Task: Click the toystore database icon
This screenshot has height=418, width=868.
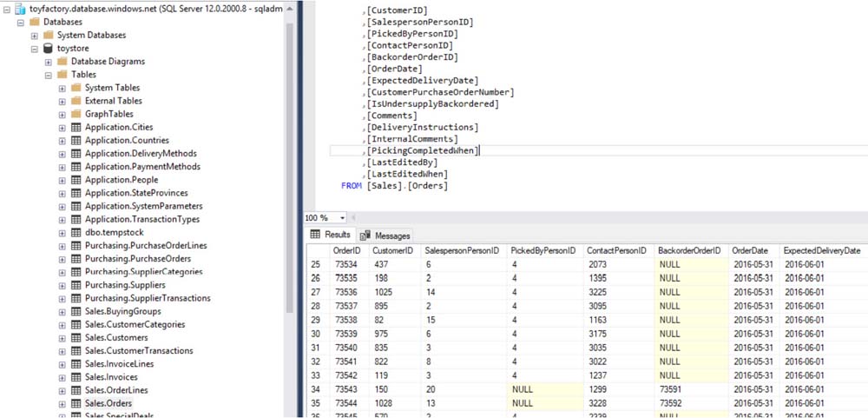Action: pos(48,49)
